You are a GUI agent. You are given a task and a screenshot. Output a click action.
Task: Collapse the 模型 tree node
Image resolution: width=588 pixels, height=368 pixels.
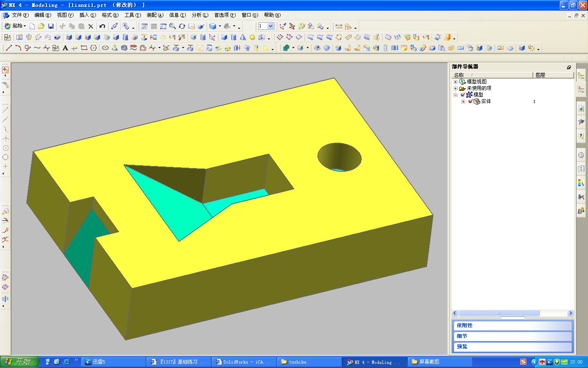(x=456, y=95)
